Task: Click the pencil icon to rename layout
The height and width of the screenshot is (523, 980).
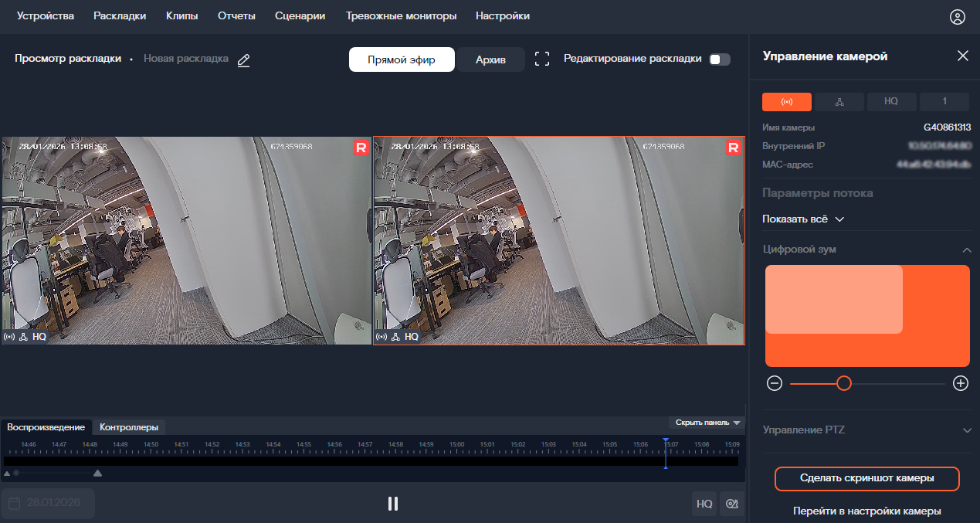Action: [244, 60]
